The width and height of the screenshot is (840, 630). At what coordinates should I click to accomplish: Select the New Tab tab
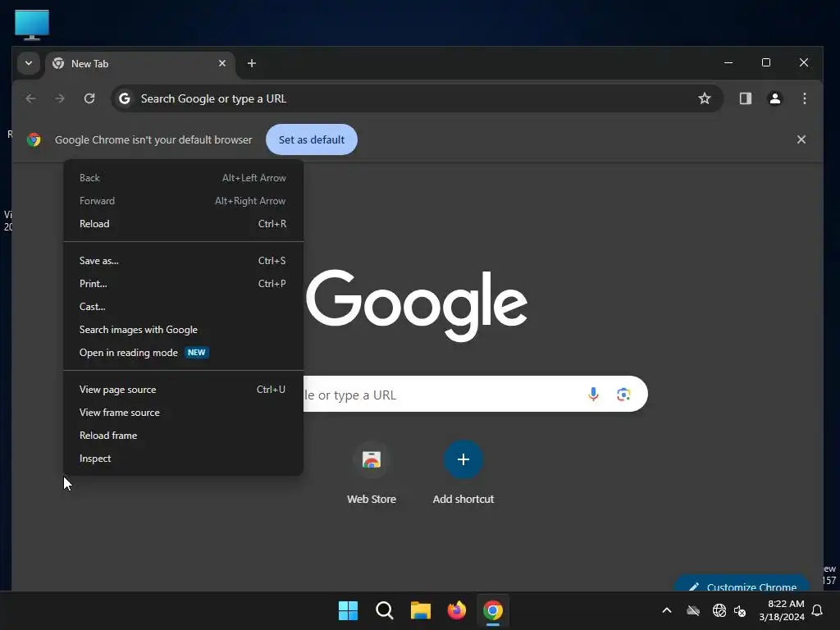point(140,63)
